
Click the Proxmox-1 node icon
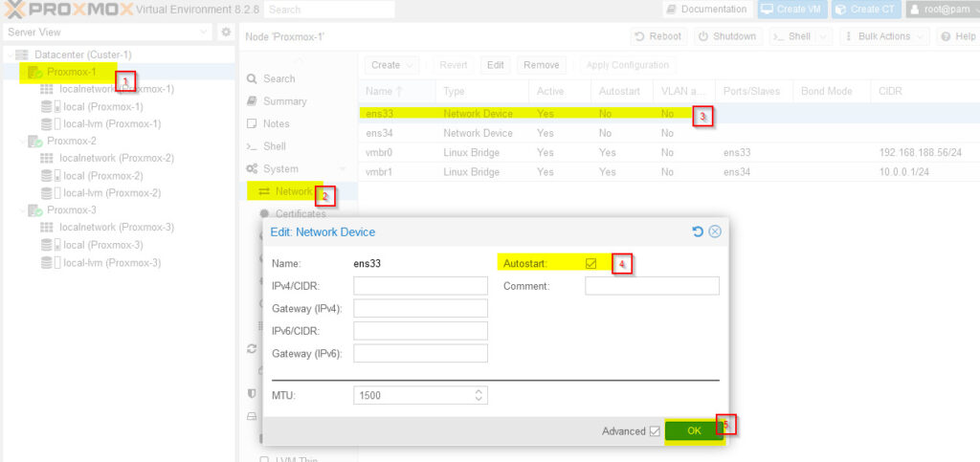click(35, 73)
